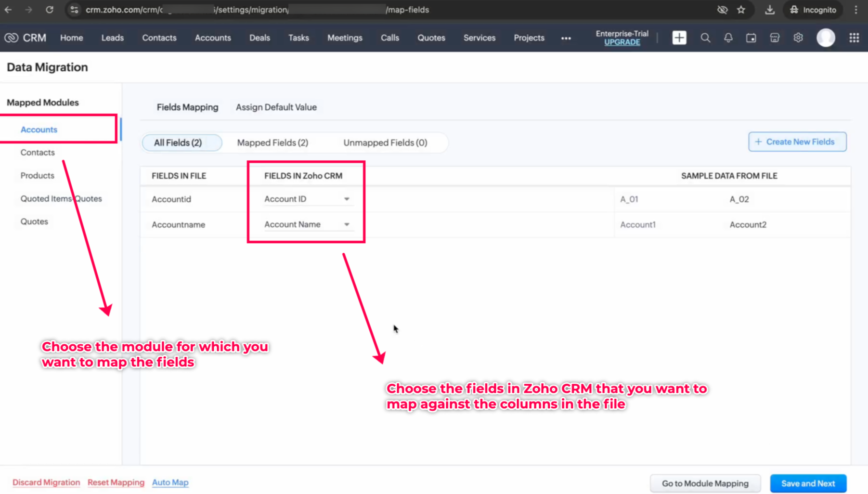This screenshot has width=868, height=494.
Task: Open the Zoho apps grid icon
Action: (854, 38)
